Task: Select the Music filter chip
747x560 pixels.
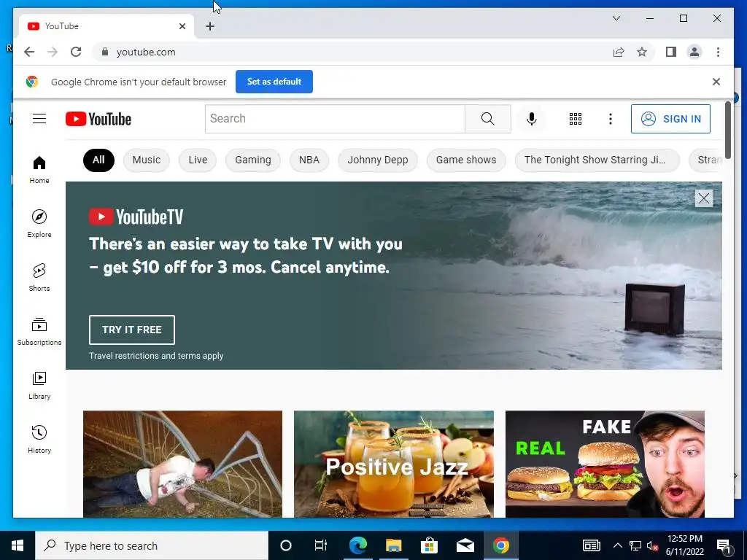Action: tap(146, 160)
